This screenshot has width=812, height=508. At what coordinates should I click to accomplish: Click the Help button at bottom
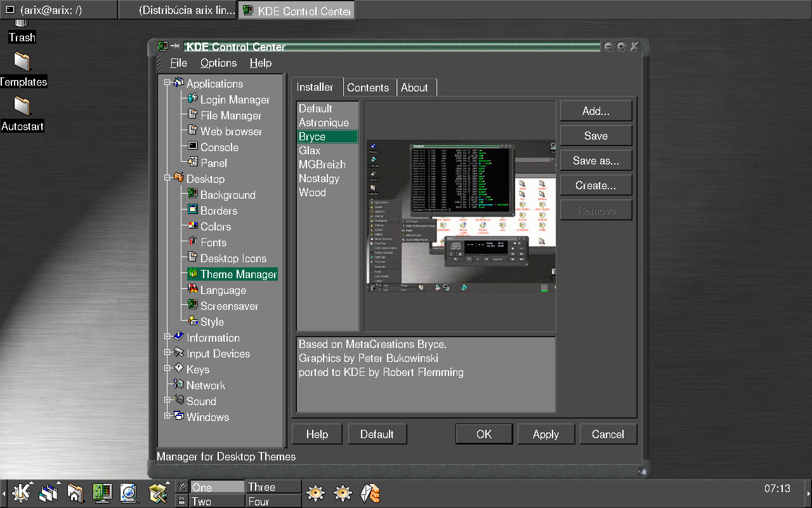click(x=317, y=434)
